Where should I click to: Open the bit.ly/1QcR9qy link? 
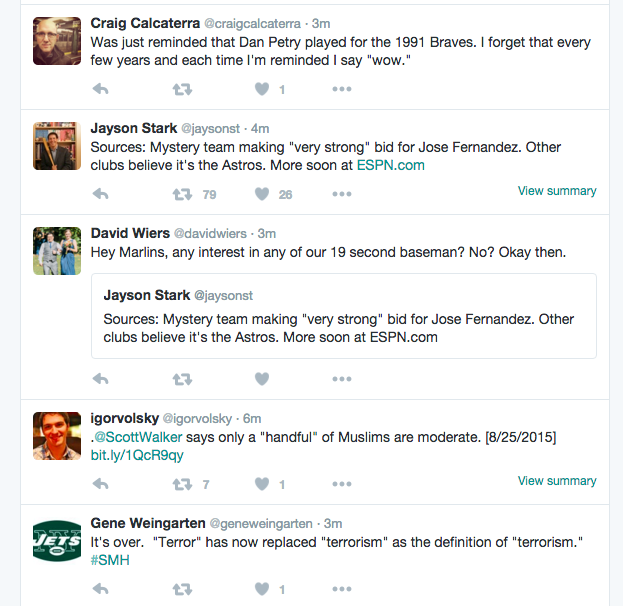tap(137, 455)
